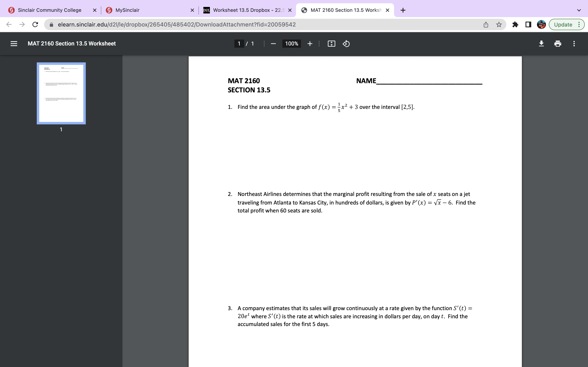Click the fit-to-page icon

tap(331, 44)
